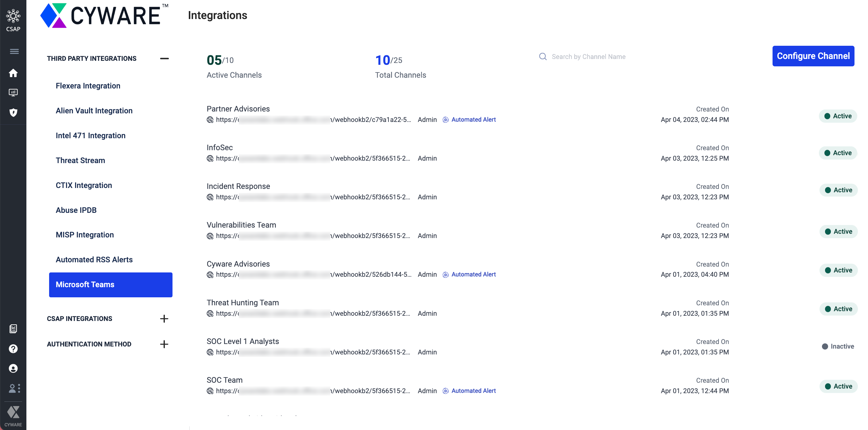
Task: Collapse Third Party Integrations section
Action: tap(164, 58)
